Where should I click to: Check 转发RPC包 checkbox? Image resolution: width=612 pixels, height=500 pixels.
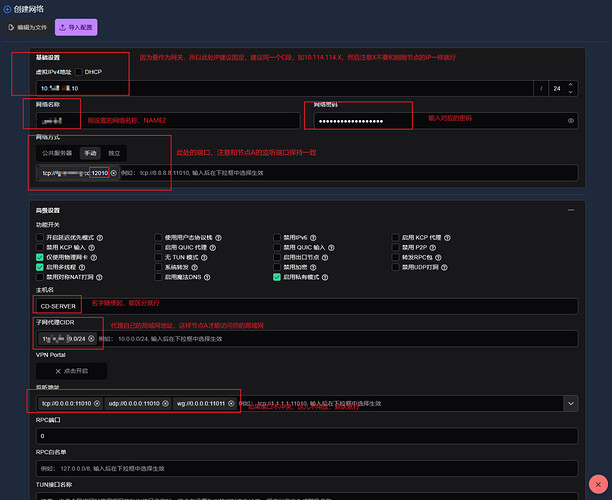click(395, 257)
